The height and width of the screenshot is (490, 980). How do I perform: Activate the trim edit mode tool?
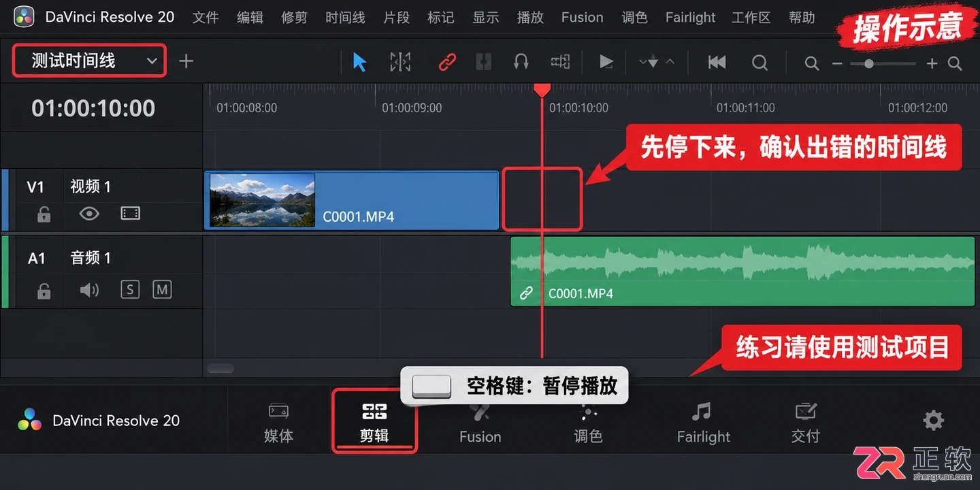pyautogui.click(x=400, y=63)
